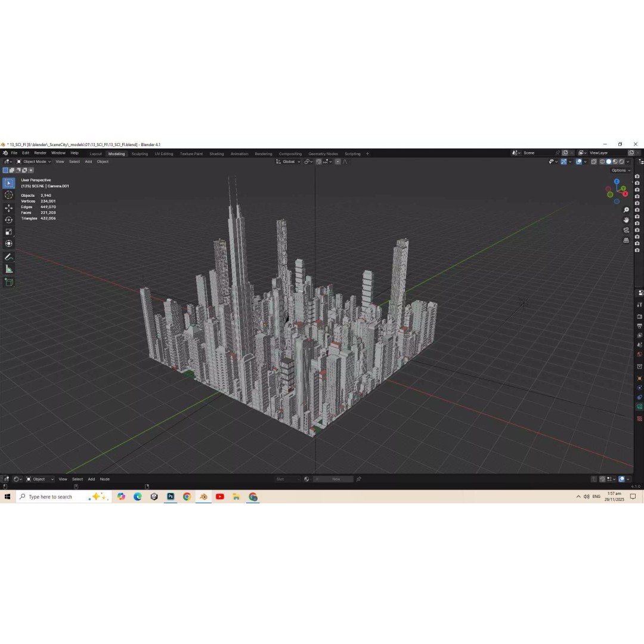644x644 pixels.
Task: Toggle the viewport overlays display
Action: coord(578,162)
